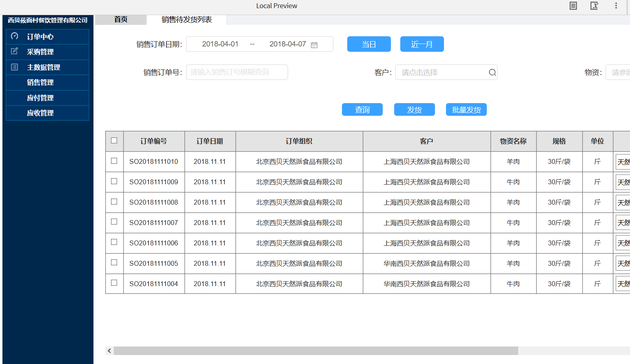Click the 当日 button
Image resolution: width=630 pixels, height=364 pixels.
[x=369, y=44]
